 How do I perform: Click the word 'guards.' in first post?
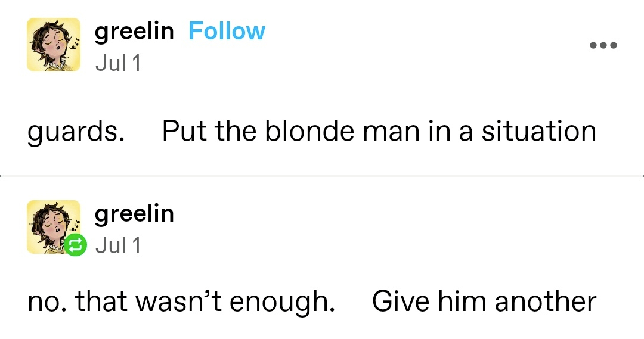coord(76,132)
